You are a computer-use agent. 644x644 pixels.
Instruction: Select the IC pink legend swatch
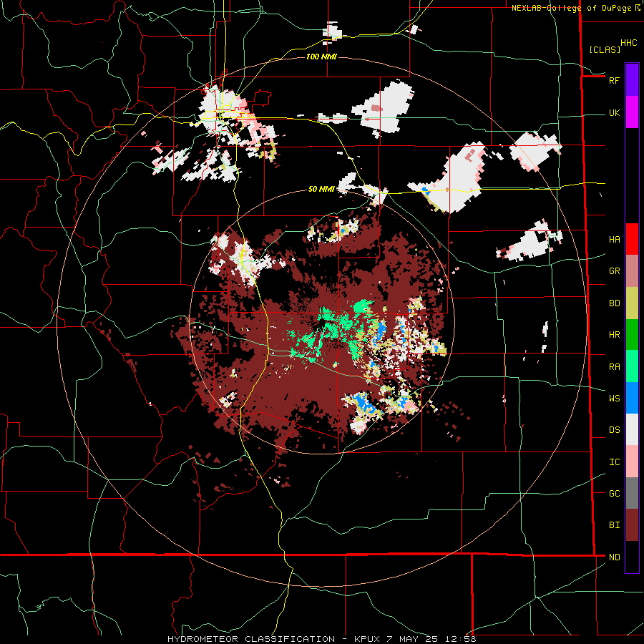(632, 462)
